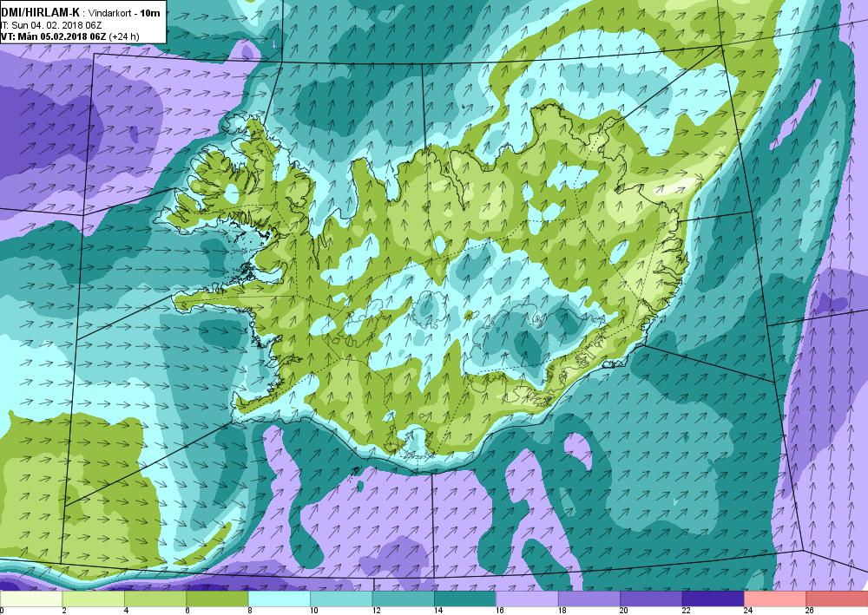868x615 pixels.
Task: Click the legend scale label '16'
Action: point(500,611)
